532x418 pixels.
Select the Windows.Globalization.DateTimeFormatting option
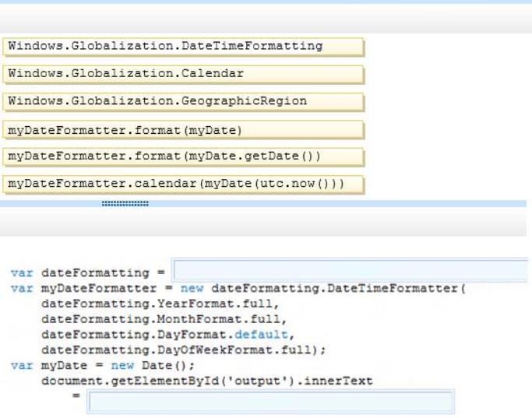tap(183, 47)
